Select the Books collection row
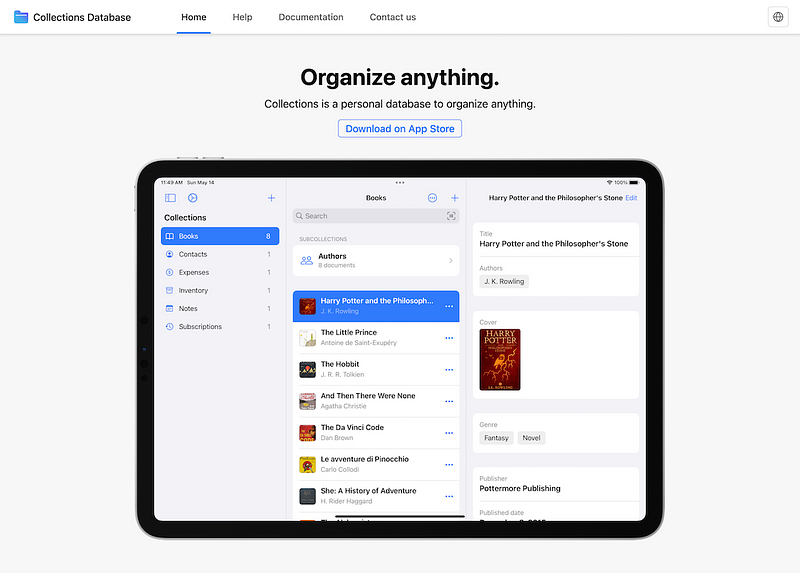The image size is (800, 573). [x=220, y=236]
